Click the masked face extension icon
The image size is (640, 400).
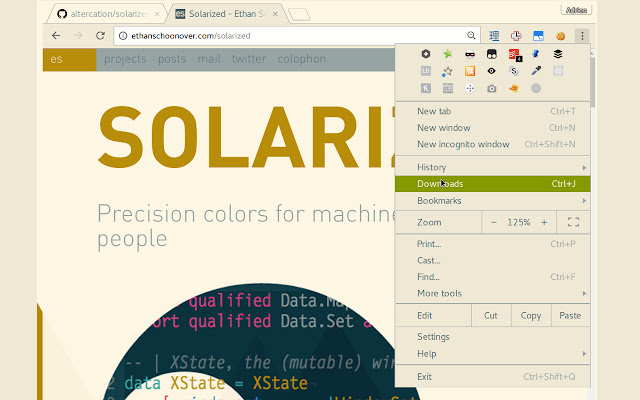click(x=470, y=54)
